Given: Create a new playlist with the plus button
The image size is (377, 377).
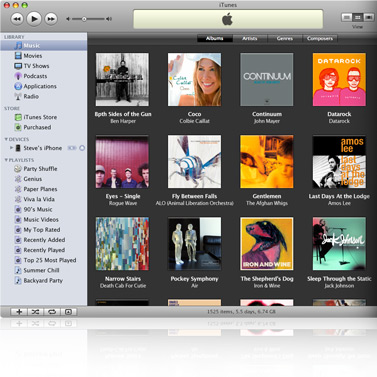Looking at the screenshot, I should pos(19,312).
